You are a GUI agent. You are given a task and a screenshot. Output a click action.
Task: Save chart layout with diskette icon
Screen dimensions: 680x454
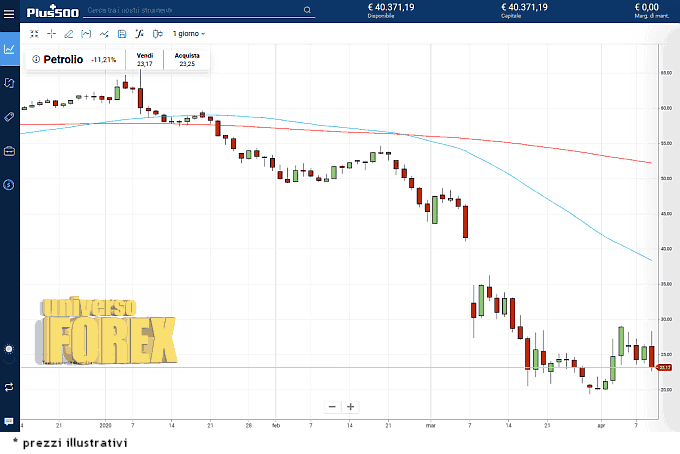pos(121,33)
